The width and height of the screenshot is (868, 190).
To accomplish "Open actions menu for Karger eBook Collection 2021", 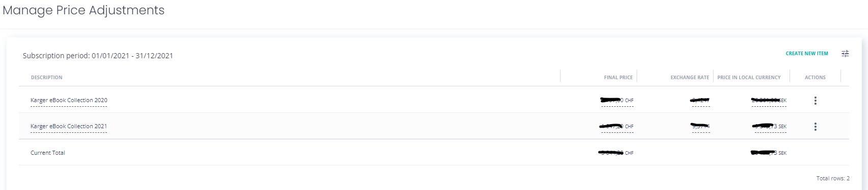I will pos(816,127).
